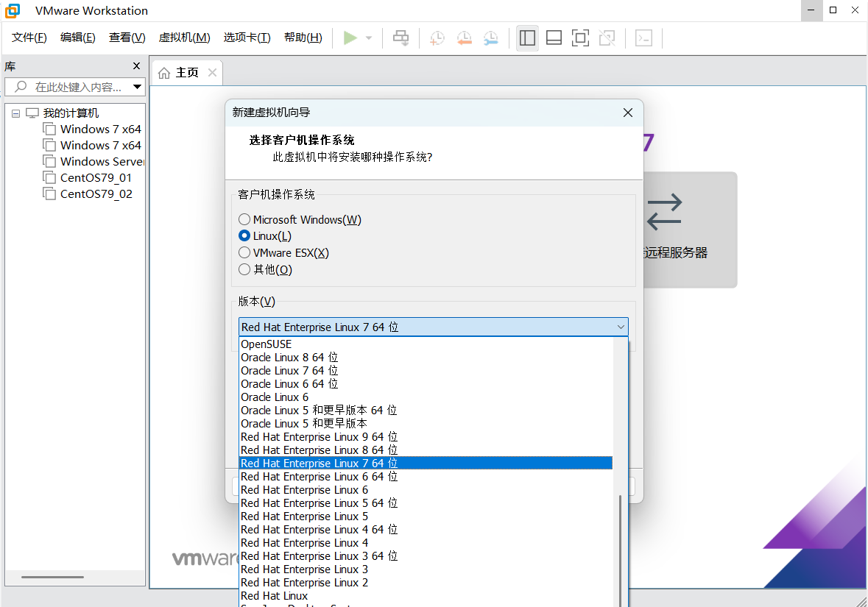Open the 文件(F) menu
This screenshot has width=868, height=607.
pyautogui.click(x=29, y=38)
